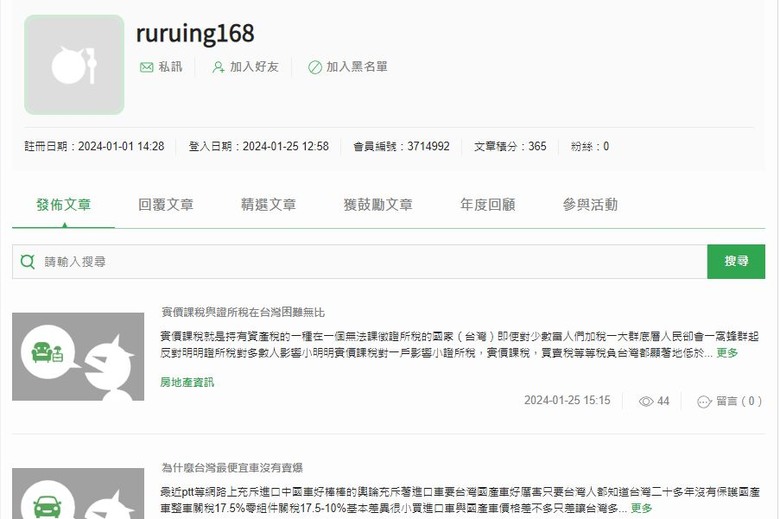Open article titled 實價課稅與證所稅在台灣困難無比

(x=243, y=312)
